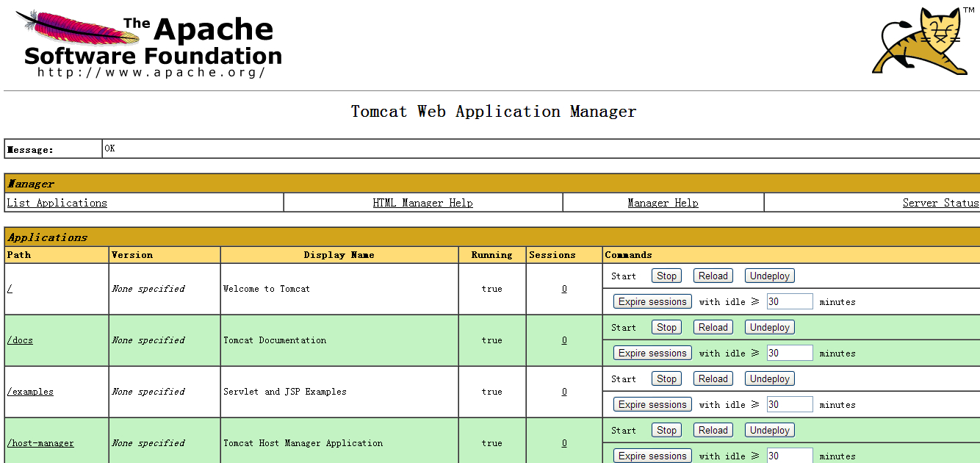Click the 'Sessions' column header
Image resolution: width=980 pixels, height=463 pixels.
[x=552, y=255]
